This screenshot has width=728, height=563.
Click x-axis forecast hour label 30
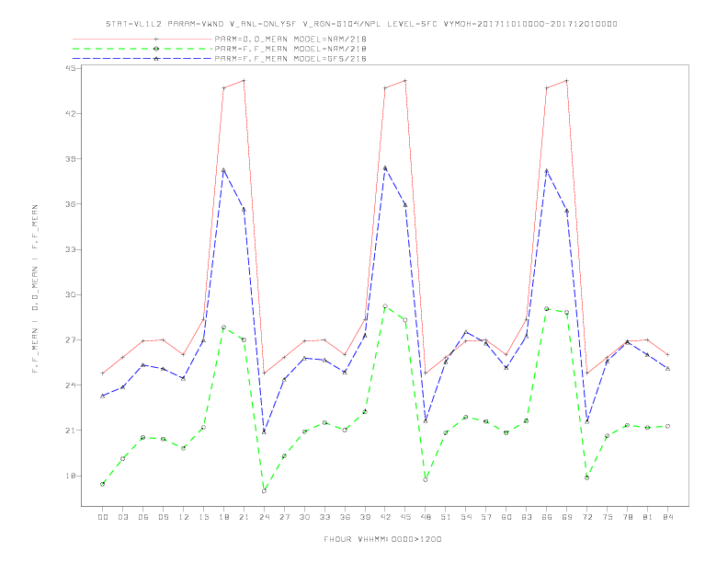coord(304,517)
